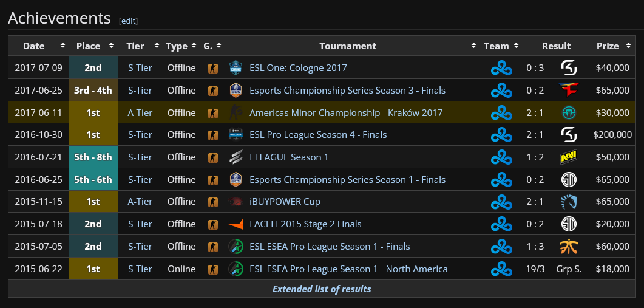This screenshot has height=308, width=644.
Task: Open the edit link next to Achievements
Action: [x=129, y=21]
